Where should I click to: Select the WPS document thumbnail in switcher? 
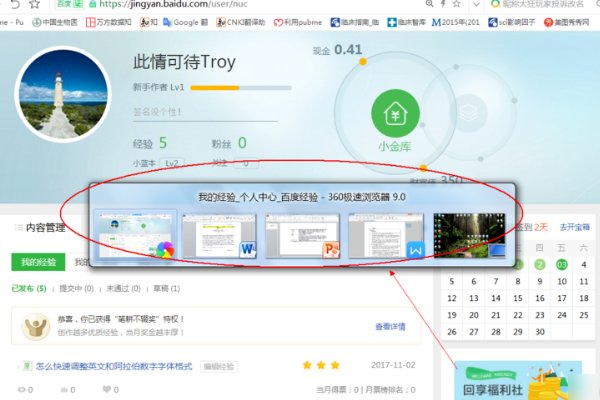pyautogui.click(x=386, y=235)
